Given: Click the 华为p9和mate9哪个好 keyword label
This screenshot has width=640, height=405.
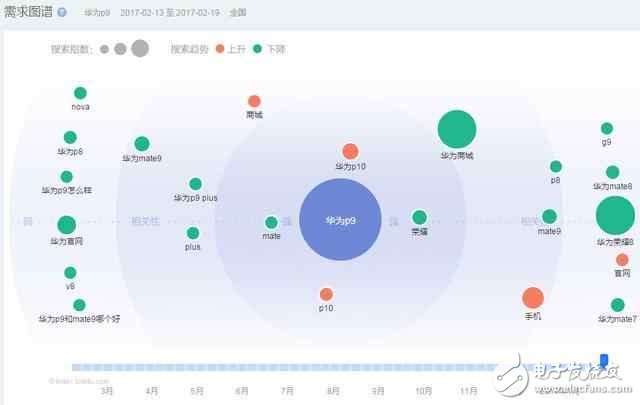Looking at the screenshot, I should (79, 319).
